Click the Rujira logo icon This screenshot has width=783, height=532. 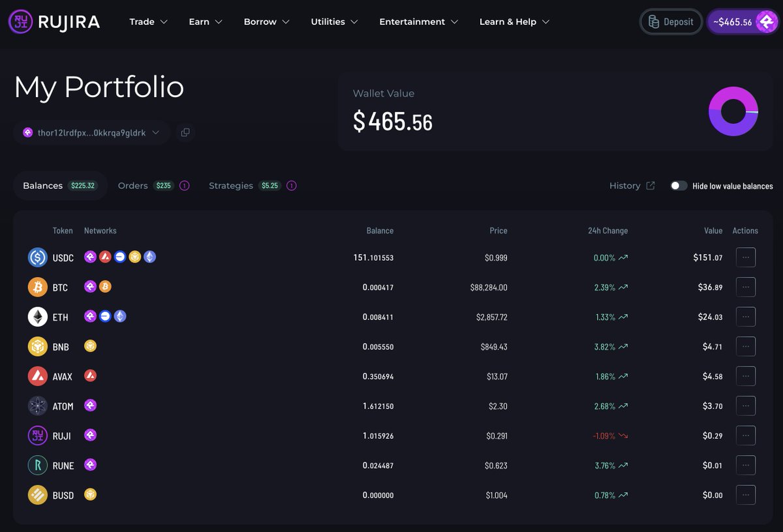(20, 22)
